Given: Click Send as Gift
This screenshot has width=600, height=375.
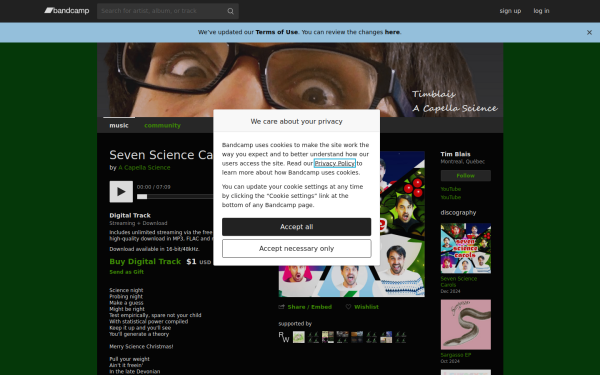Looking at the screenshot, I should pos(127,272).
